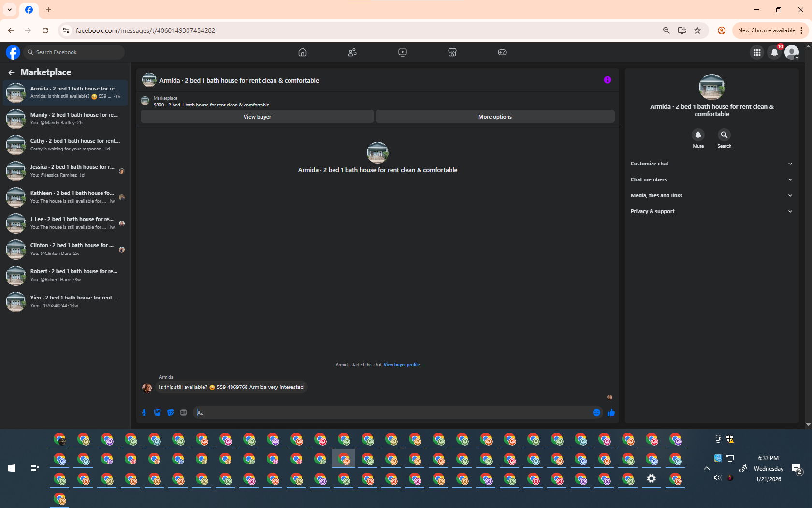
Task: Click the Search Facebook field
Action: click(74, 52)
